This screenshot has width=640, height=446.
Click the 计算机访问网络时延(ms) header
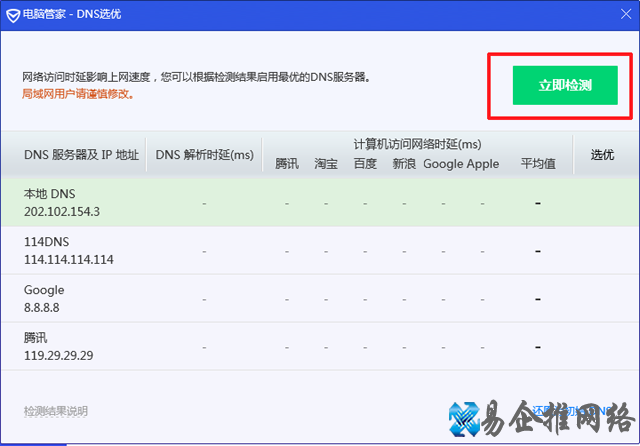tap(417, 144)
